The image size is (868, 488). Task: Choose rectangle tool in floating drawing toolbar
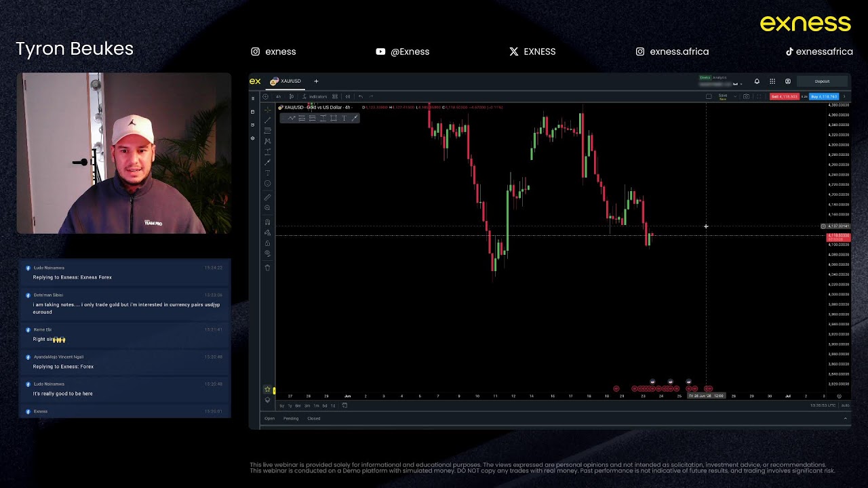pos(333,118)
